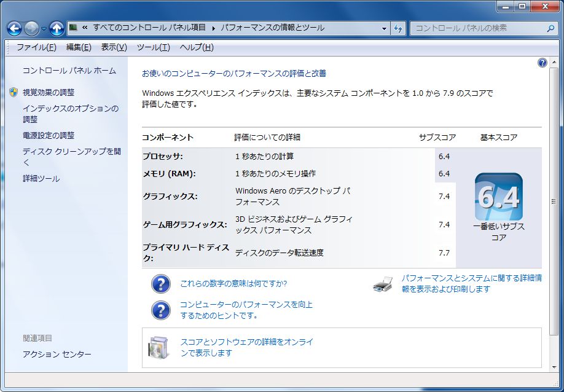The width and height of the screenshot is (564, 392).
Task: Click ディスクのデータ転送速度 description text
Action: (x=280, y=253)
